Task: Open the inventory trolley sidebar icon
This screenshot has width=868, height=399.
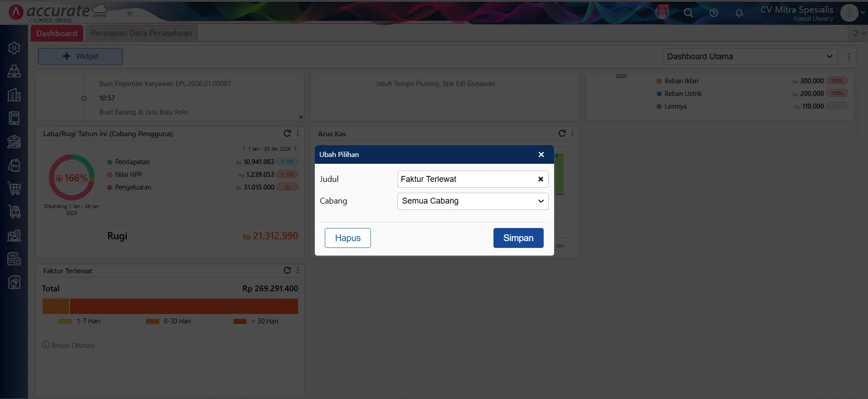Action: click(14, 212)
